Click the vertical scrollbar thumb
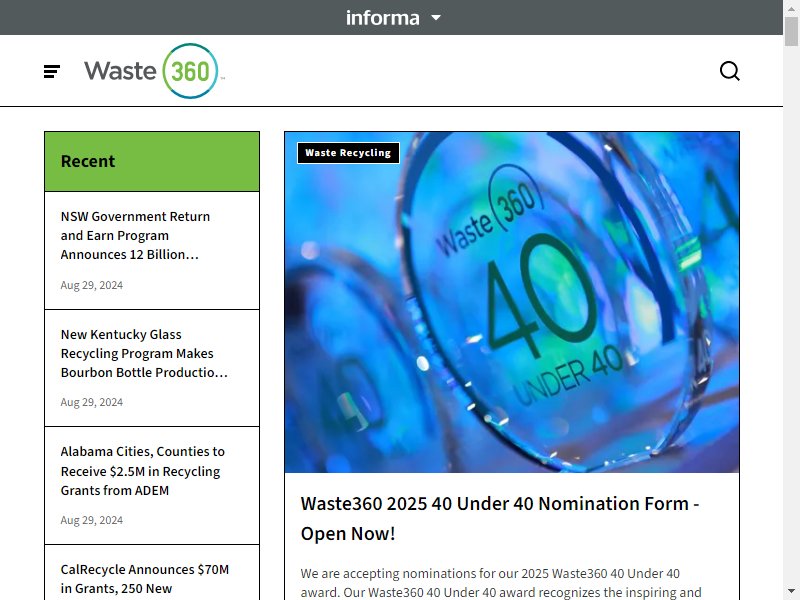 click(791, 31)
